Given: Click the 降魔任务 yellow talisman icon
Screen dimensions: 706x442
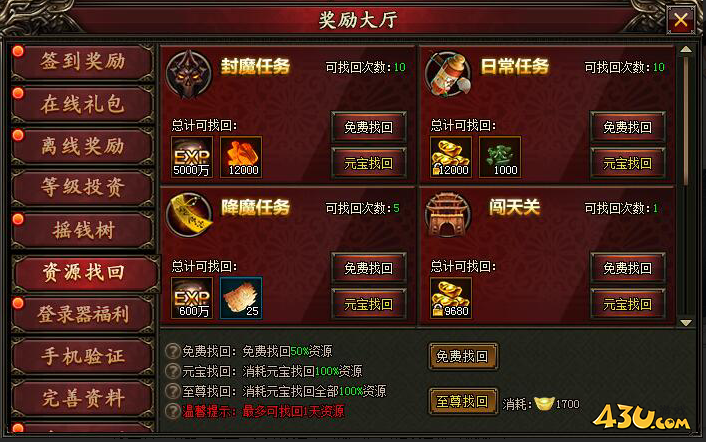Looking at the screenshot, I should coord(189,215).
